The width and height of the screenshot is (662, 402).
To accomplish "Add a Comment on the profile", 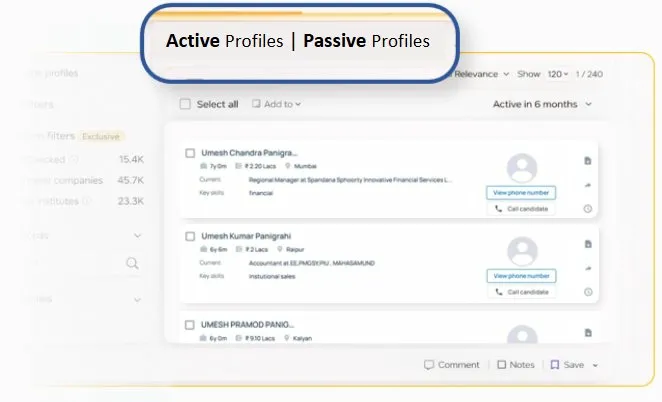I will click(x=452, y=365).
